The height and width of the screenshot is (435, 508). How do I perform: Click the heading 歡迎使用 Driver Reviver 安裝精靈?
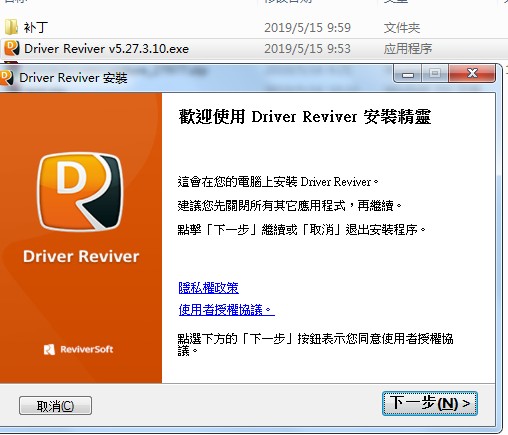(x=305, y=117)
